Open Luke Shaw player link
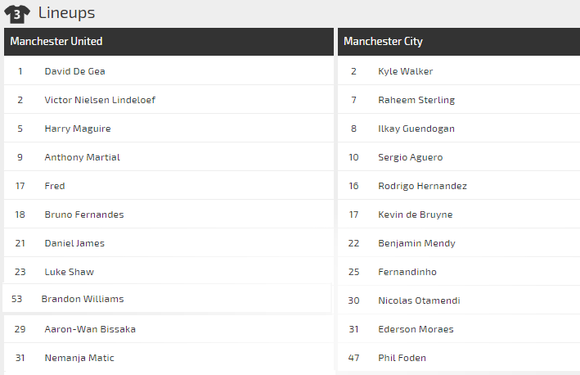The width and height of the screenshot is (580, 375). [69, 272]
